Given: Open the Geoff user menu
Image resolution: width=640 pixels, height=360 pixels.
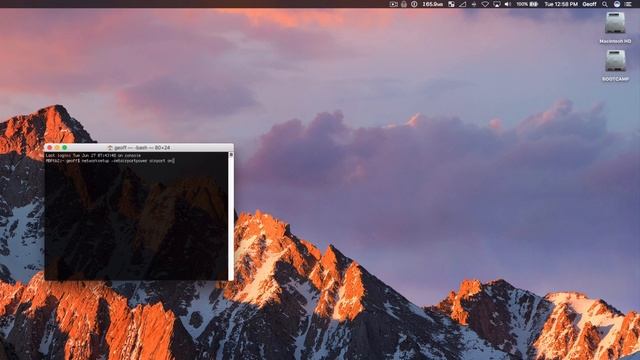Looking at the screenshot, I should pyautogui.click(x=589, y=4).
